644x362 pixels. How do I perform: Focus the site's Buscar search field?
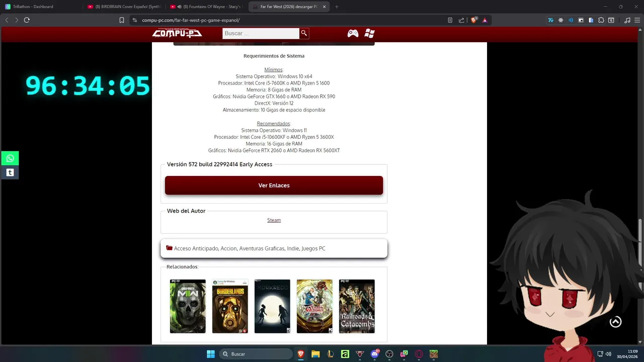point(261,33)
